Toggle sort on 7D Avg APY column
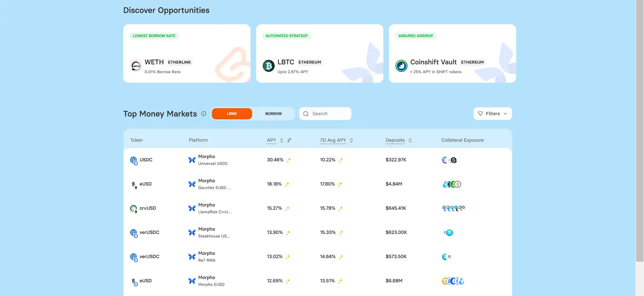The width and height of the screenshot is (644, 296). click(x=351, y=140)
